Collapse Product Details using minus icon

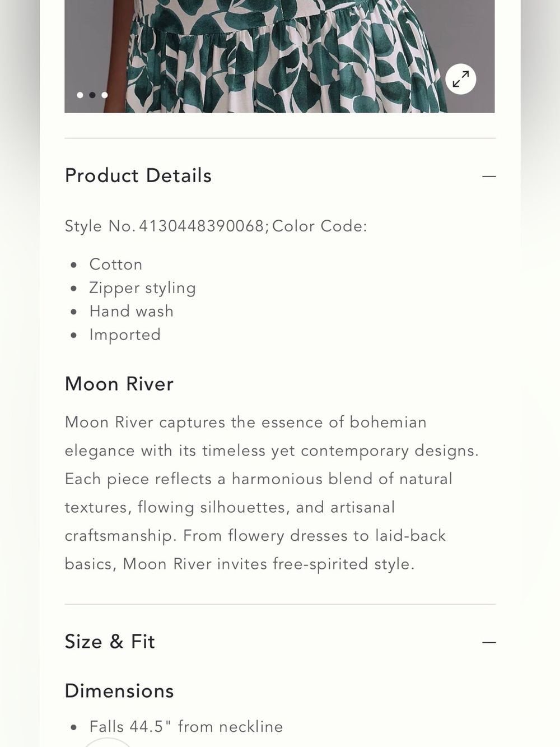click(489, 176)
